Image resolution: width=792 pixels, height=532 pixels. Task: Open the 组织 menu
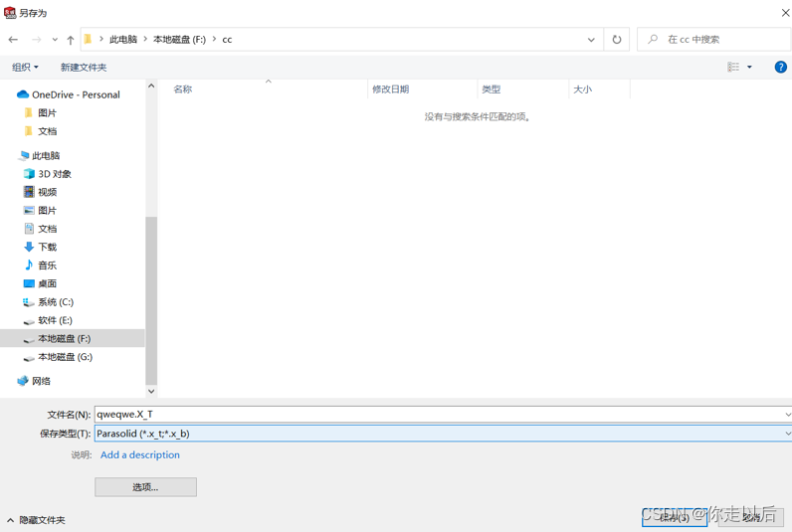tap(25, 68)
